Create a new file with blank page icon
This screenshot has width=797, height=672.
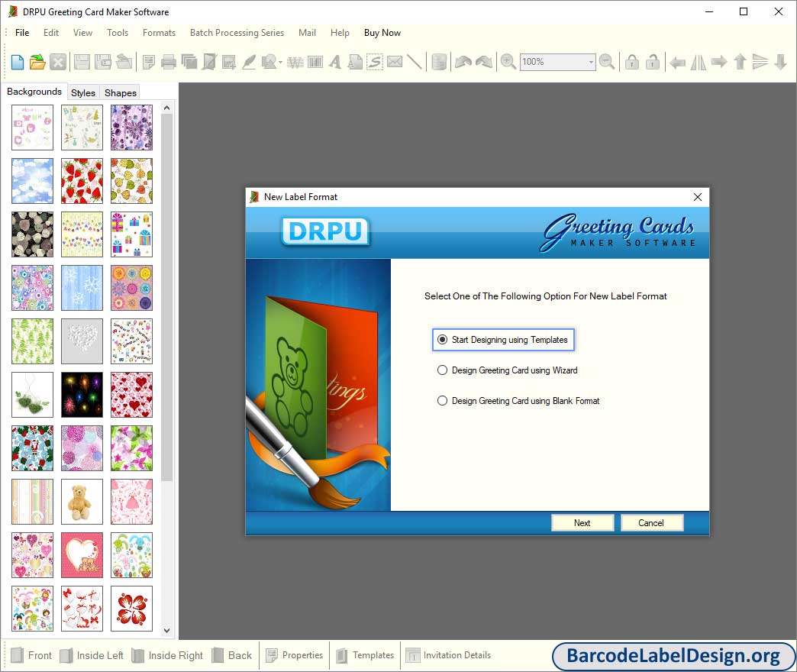tap(18, 62)
